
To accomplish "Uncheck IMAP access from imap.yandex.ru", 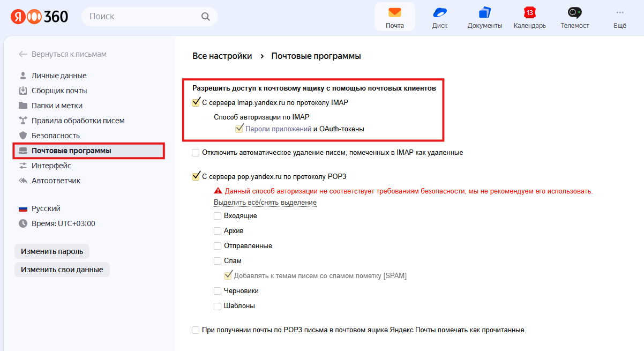I will pyautogui.click(x=196, y=102).
